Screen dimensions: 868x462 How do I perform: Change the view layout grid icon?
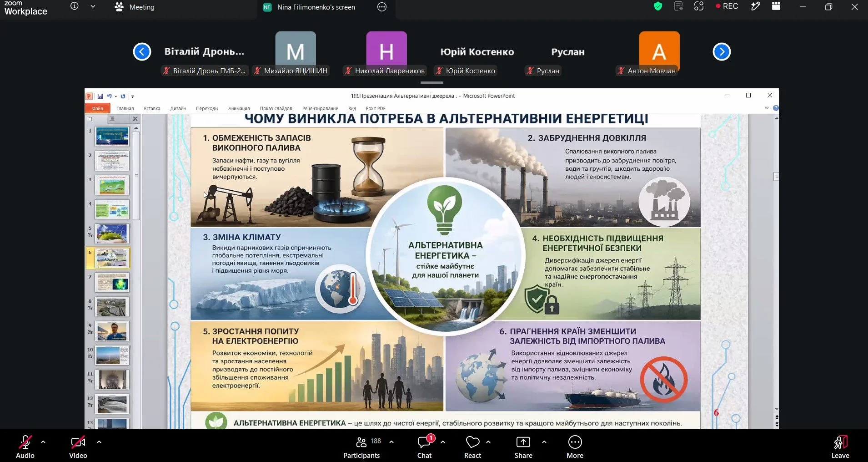tap(776, 6)
